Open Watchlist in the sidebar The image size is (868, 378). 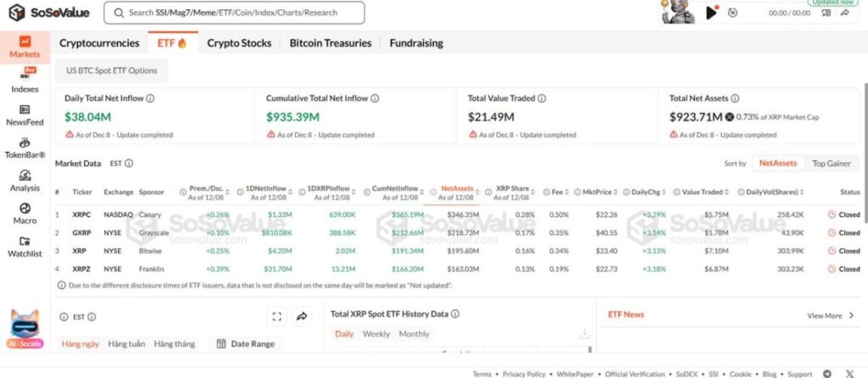pos(25,247)
